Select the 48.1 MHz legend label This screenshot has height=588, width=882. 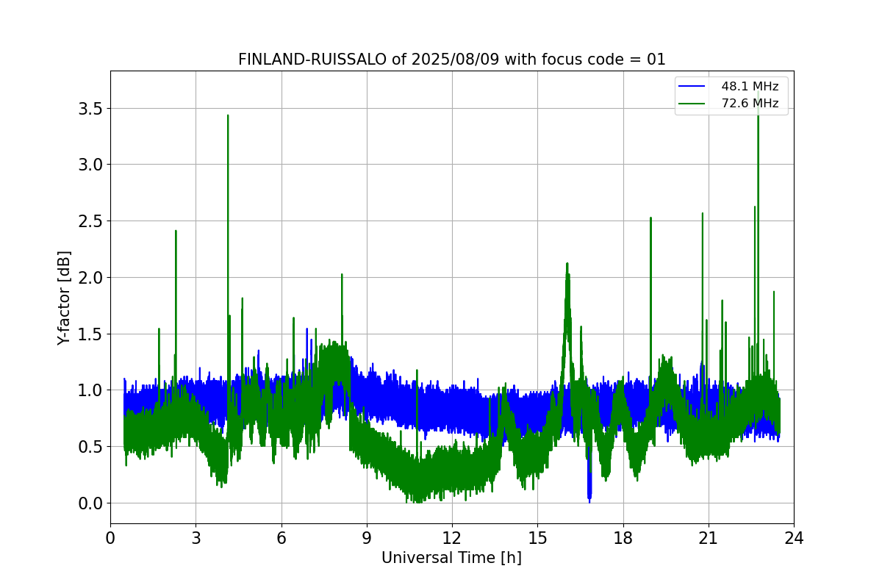(750, 87)
